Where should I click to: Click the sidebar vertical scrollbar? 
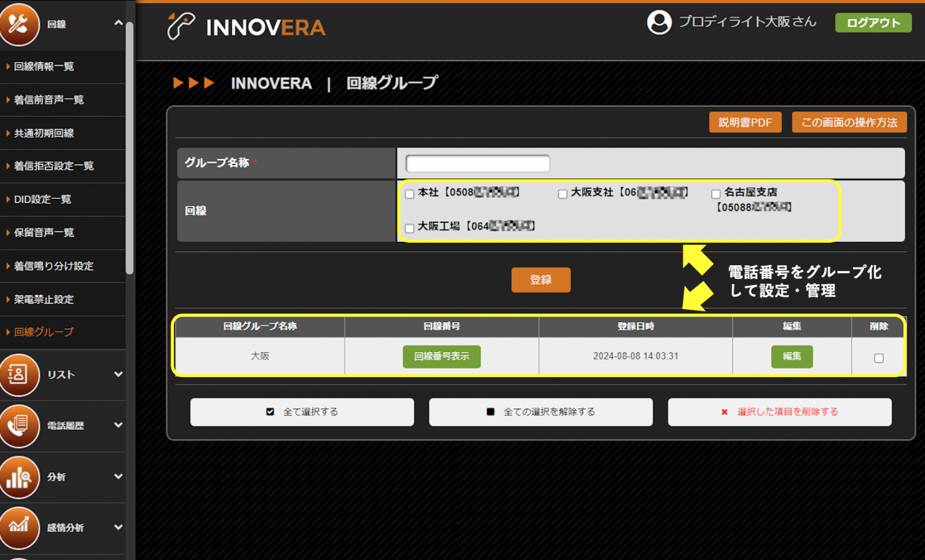(x=130, y=147)
